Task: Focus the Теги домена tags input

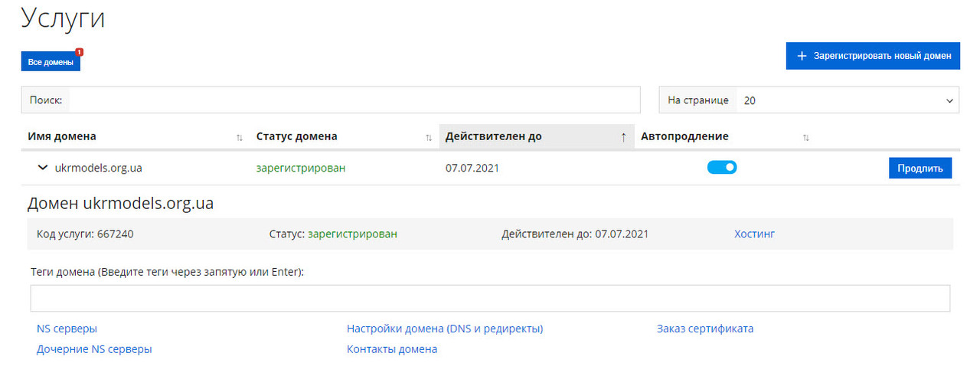Action: click(490, 298)
